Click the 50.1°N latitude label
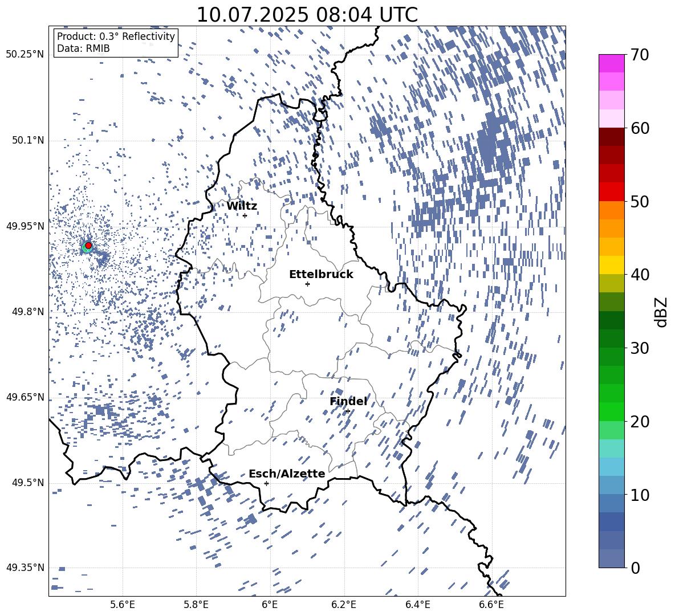Image resolution: width=675 pixels, height=616 pixels. pos(28,141)
